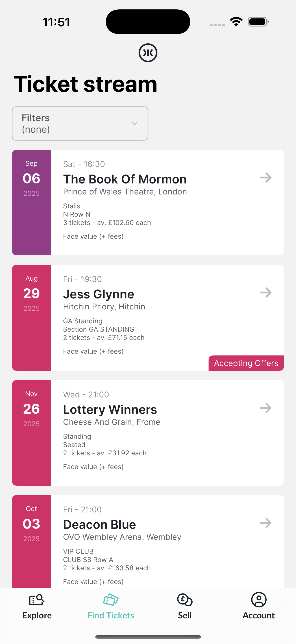This screenshot has width=296, height=644.
Task: Click arrow on Deacon Blue listing
Action: (266, 523)
